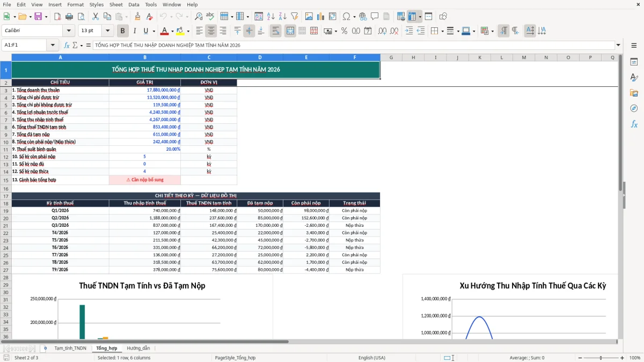Open the sidebar Functions fx icon
Screen dimensions: 644x362
click(x=634, y=124)
